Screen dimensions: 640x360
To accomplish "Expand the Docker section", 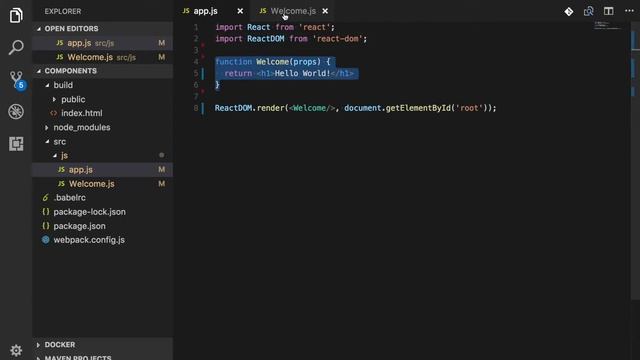I will (x=102, y=344).
